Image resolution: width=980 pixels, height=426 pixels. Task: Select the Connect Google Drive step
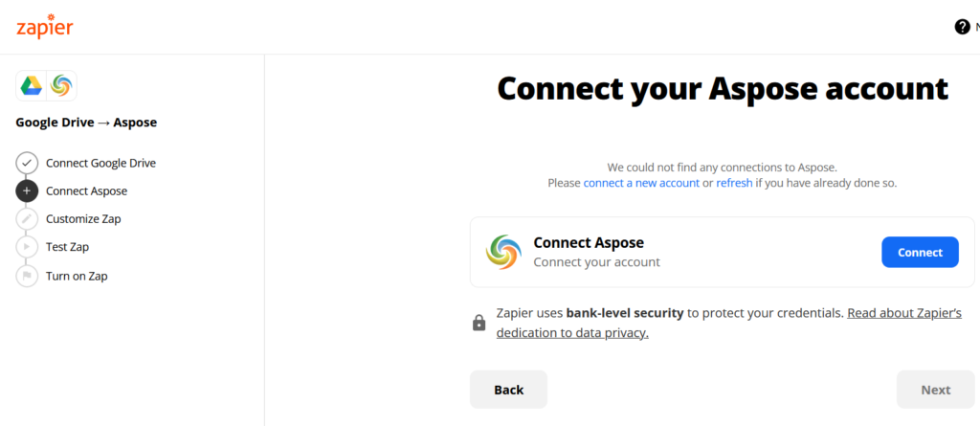(x=100, y=163)
